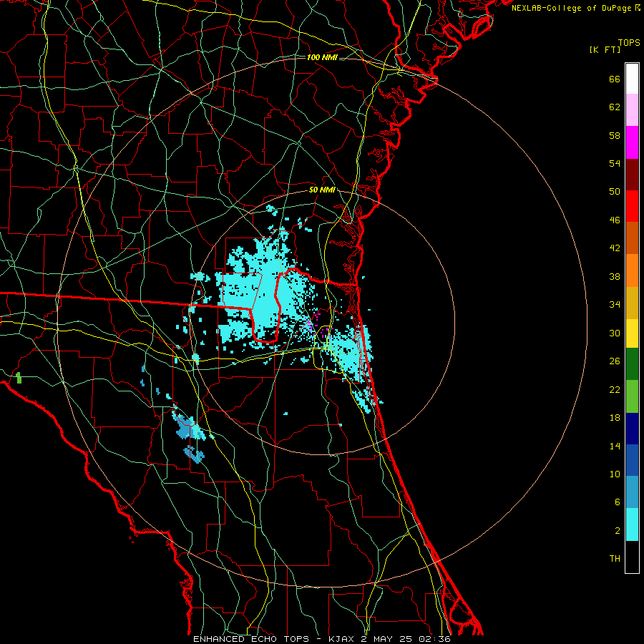644x644 pixels.
Task: Click the small green echo near the Gulf coast
Action: click(19, 378)
